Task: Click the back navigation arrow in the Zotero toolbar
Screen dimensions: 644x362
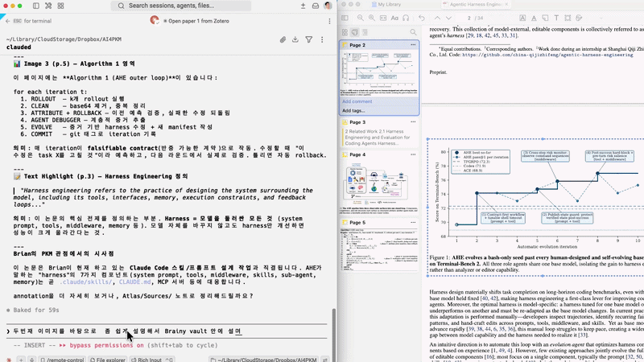Action: (x=421, y=18)
